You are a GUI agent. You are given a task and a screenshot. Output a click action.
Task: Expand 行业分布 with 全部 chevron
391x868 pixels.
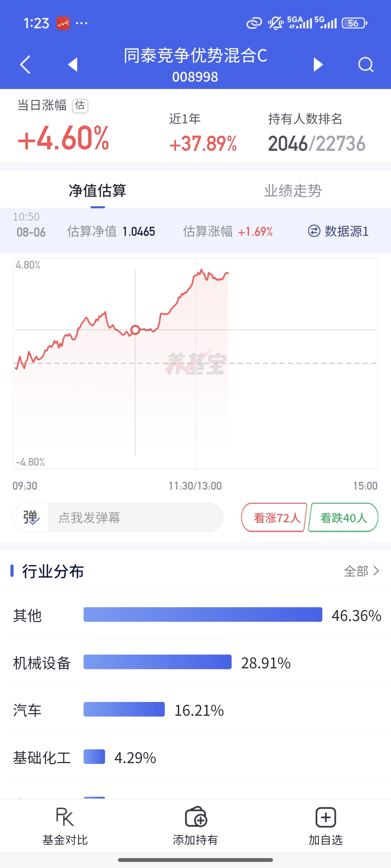pyautogui.click(x=361, y=571)
